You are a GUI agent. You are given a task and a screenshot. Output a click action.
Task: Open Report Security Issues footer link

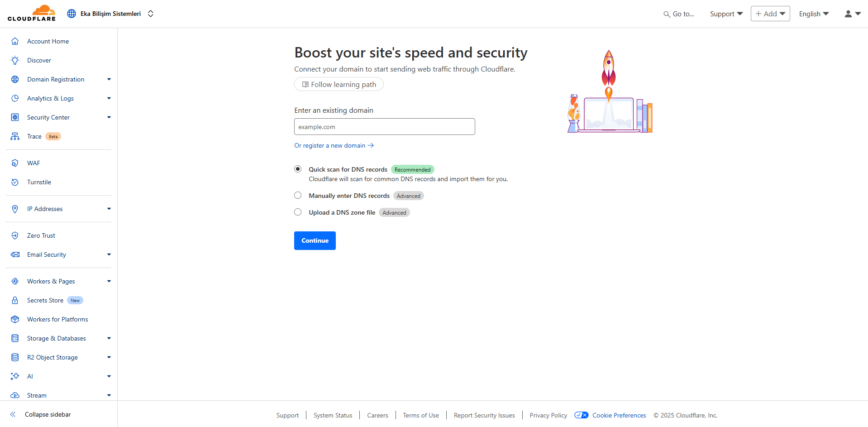tap(484, 415)
